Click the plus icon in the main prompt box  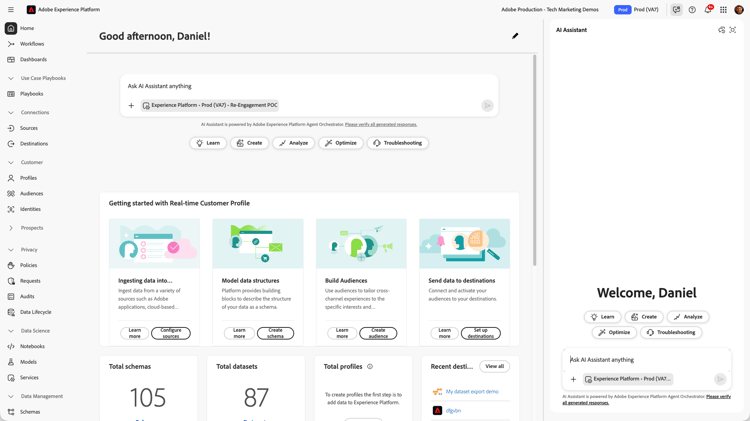coord(131,105)
